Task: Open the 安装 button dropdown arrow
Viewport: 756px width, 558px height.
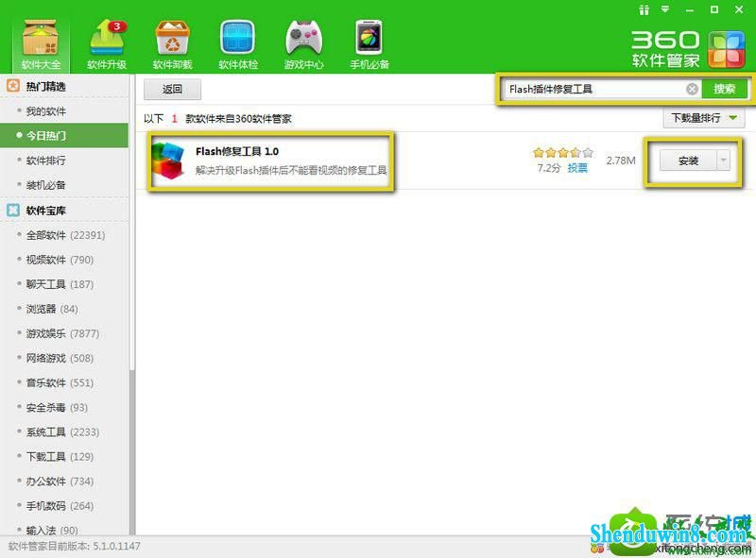Action: (723, 161)
